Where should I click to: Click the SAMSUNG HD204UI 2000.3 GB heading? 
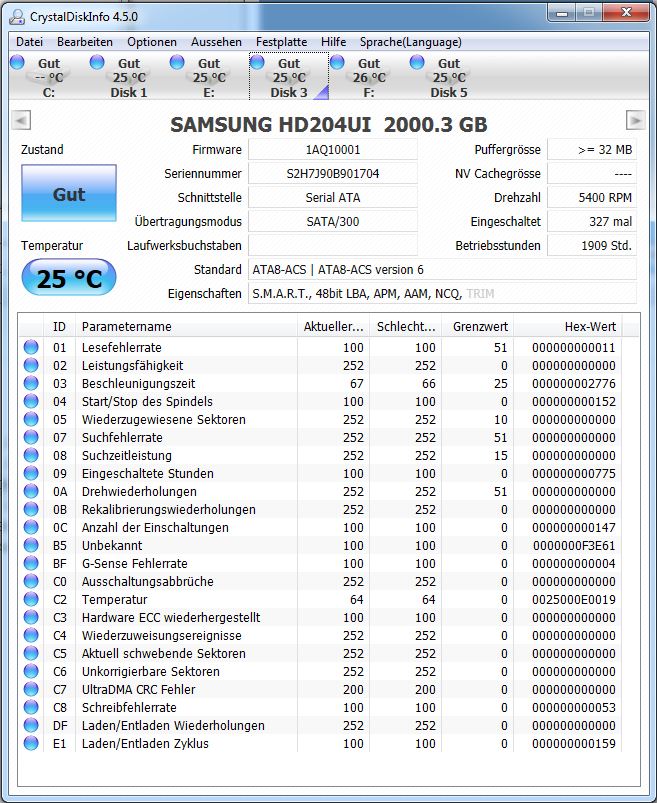pos(328,124)
